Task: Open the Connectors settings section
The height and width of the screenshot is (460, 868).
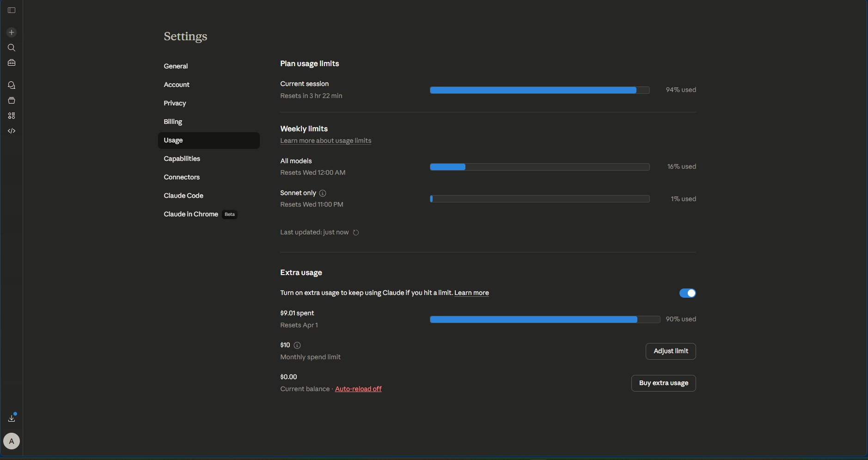Action: click(182, 177)
